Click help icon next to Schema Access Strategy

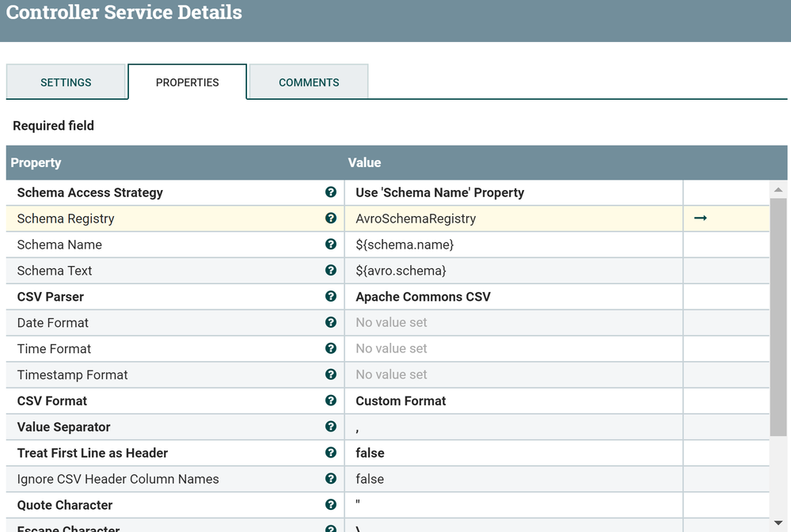[331, 192]
